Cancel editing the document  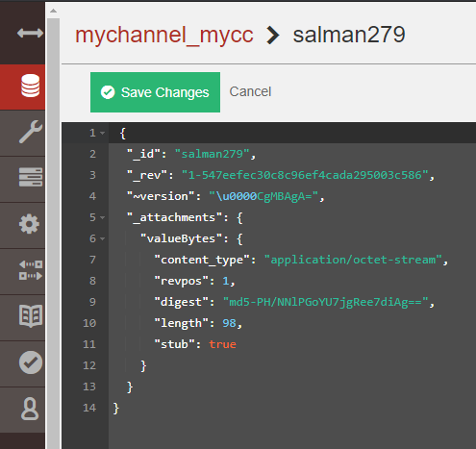250,92
